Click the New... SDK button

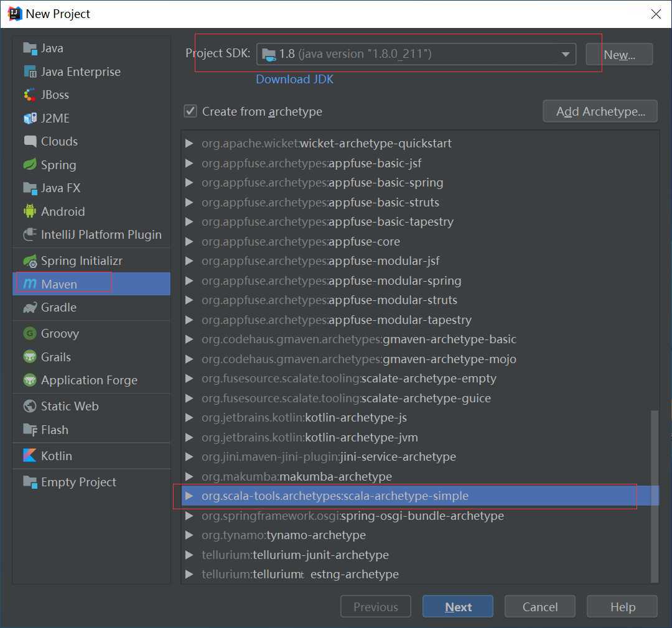619,54
